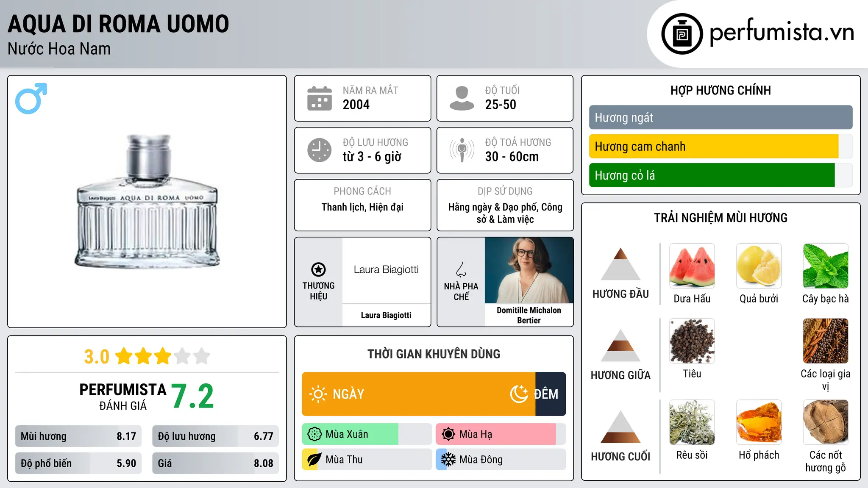Screen dimensions: 868x488
Task: Click the 2004 launch year value
Action: [356, 105]
